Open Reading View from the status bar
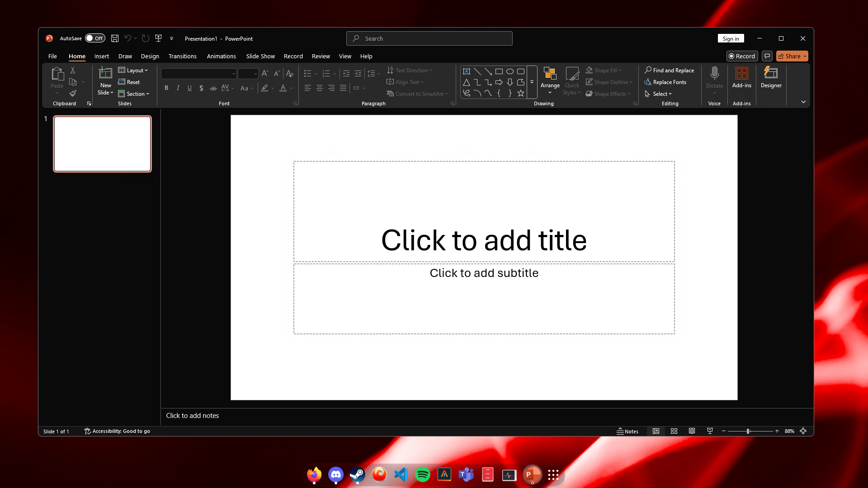 [692, 431]
